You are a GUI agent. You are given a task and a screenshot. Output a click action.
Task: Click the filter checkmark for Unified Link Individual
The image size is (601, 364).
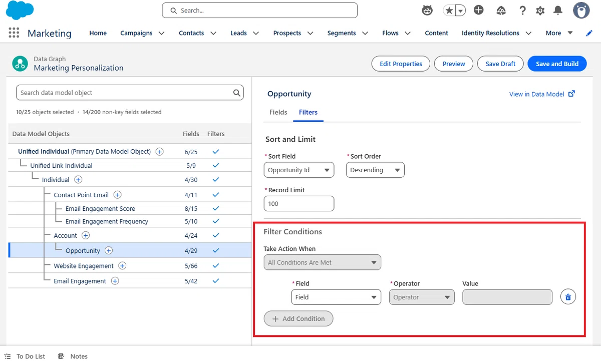click(x=216, y=165)
